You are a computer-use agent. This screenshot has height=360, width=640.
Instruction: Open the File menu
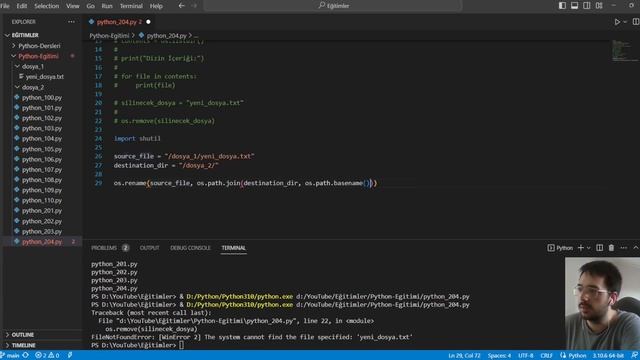pos(5,6)
